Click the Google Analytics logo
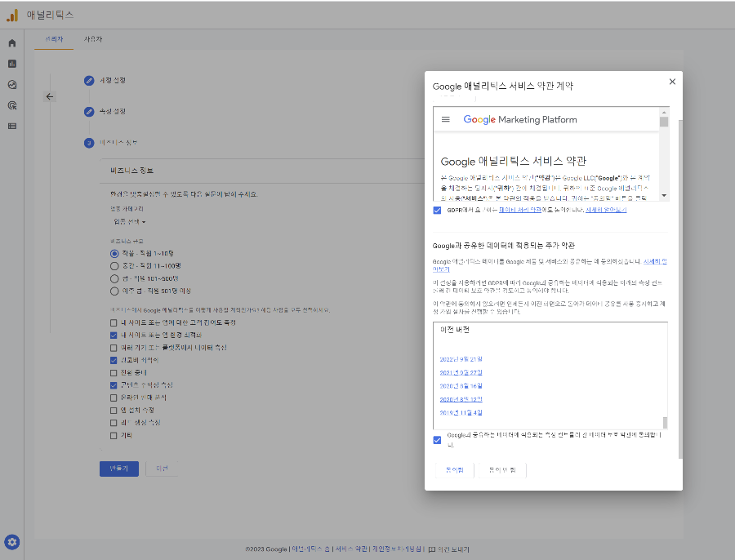Image resolution: width=735 pixels, height=560 pixels. pyautogui.click(x=12, y=15)
